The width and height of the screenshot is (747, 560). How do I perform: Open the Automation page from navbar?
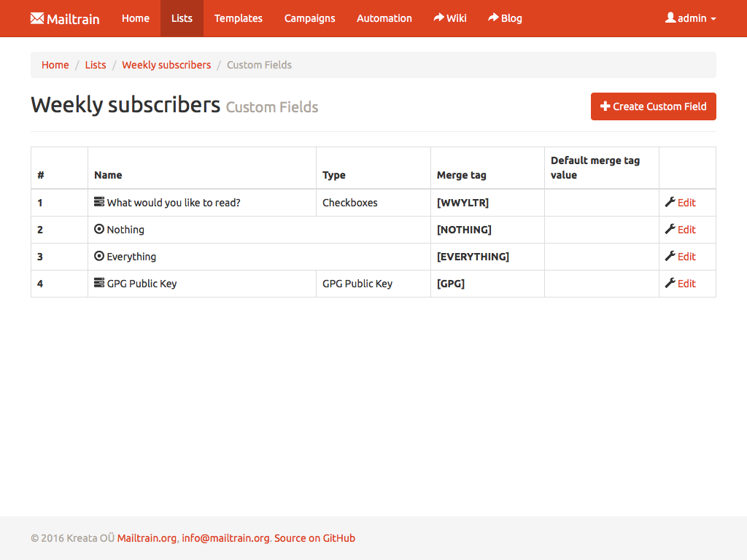click(384, 18)
